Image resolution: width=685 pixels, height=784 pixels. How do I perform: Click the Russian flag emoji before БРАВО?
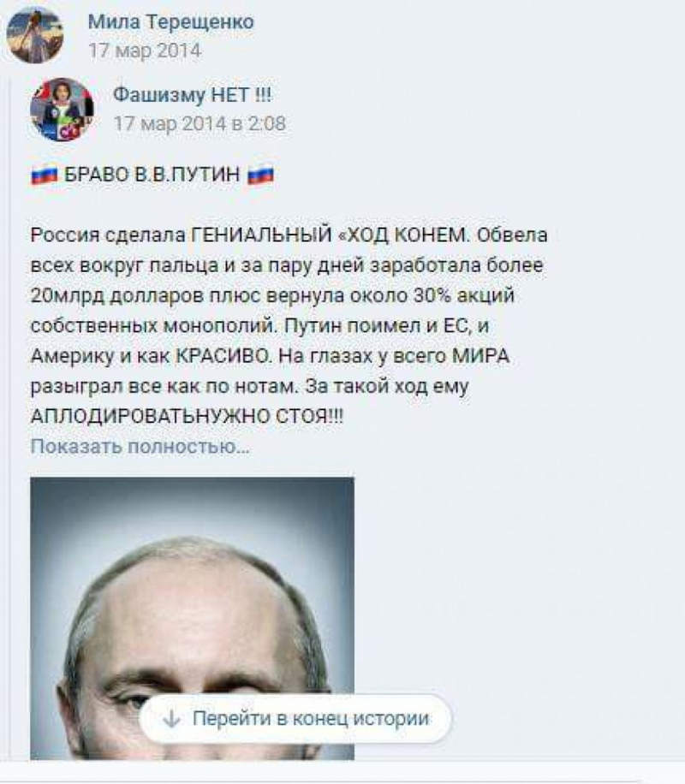tap(44, 175)
